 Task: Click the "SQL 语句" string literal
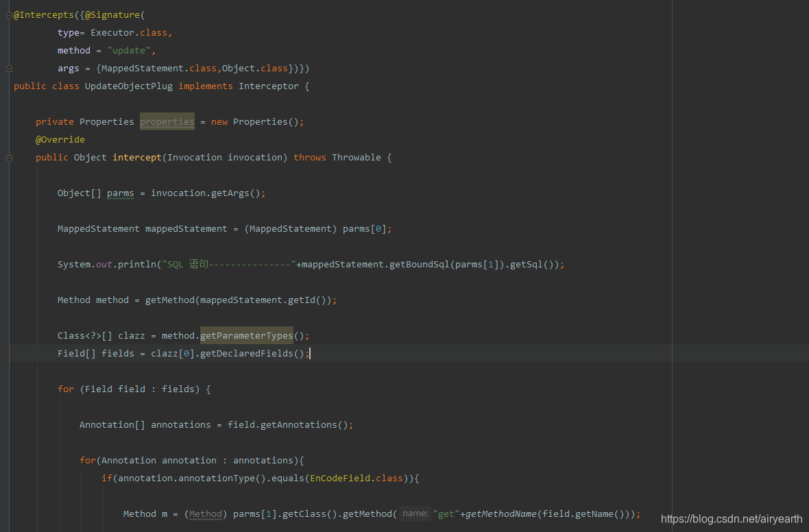click(x=229, y=264)
